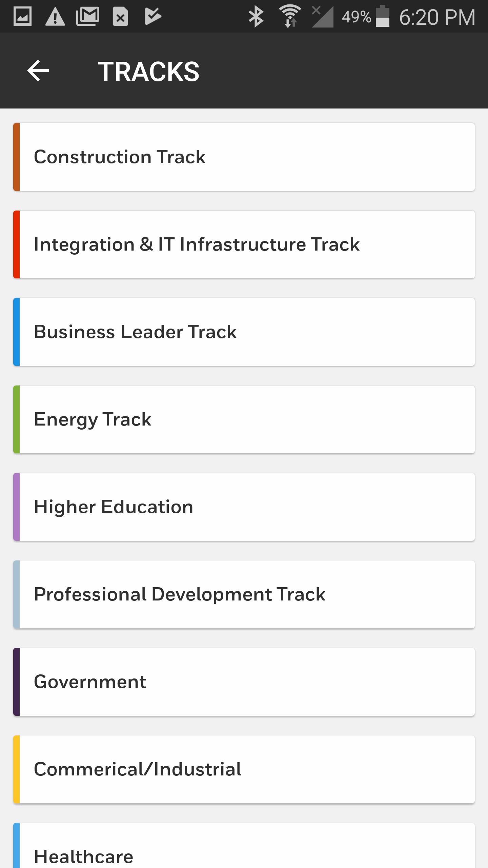Viewport: 488px width, 868px height.
Task: Tap the battery status icon
Action: 383,17
